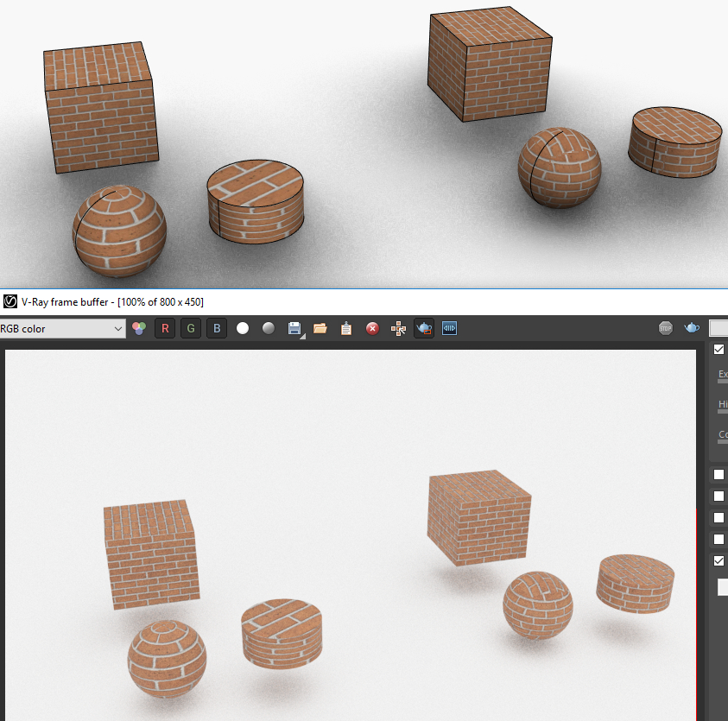
Task: Check the bottom enabled correction checkbox
Action: [718, 561]
